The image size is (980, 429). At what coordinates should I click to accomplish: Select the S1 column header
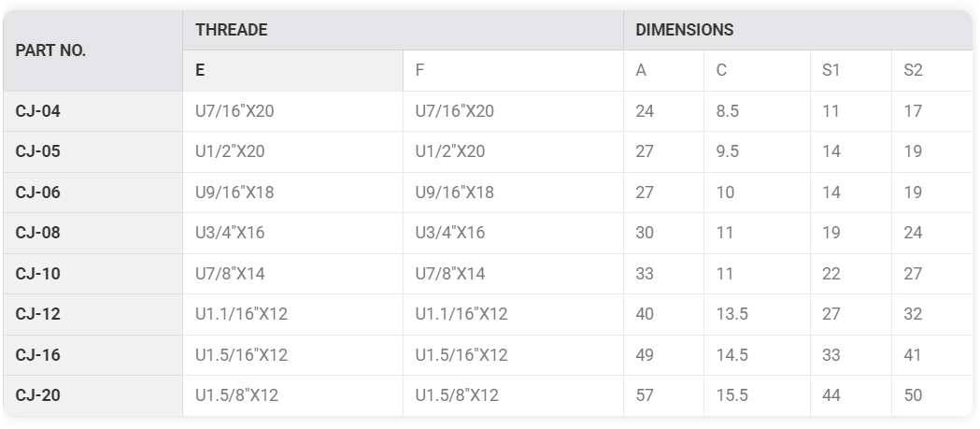[x=851, y=71]
